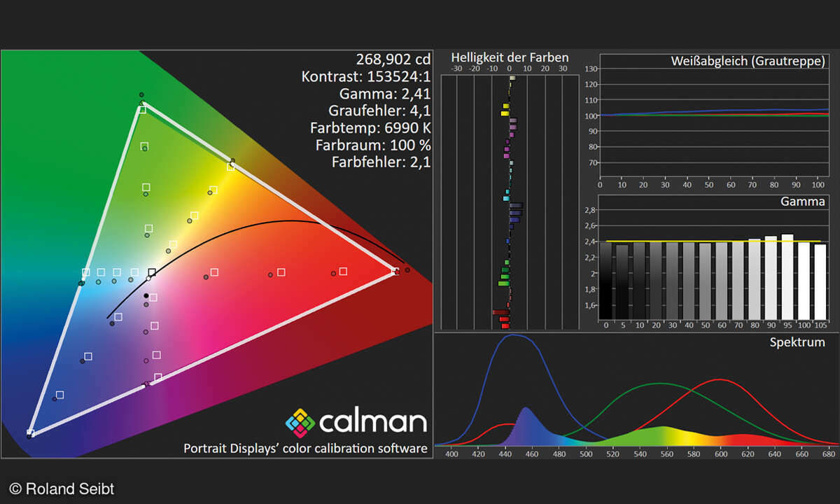
Task: Click the Spektrum chart title
Action: point(797,342)
